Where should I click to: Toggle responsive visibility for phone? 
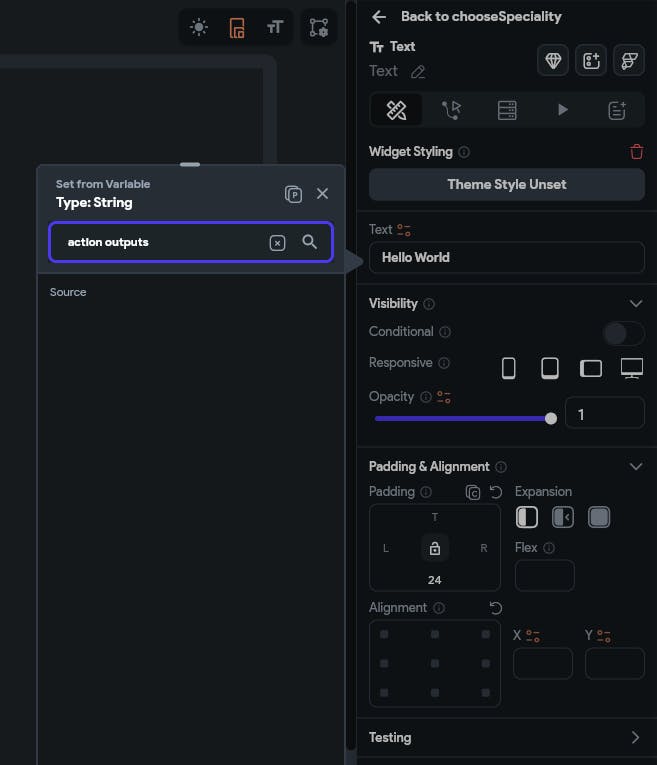[x=508, y=368]
